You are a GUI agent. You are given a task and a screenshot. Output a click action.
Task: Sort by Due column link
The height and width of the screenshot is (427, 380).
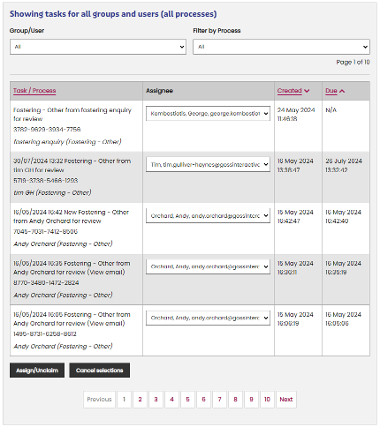point(331,91)
